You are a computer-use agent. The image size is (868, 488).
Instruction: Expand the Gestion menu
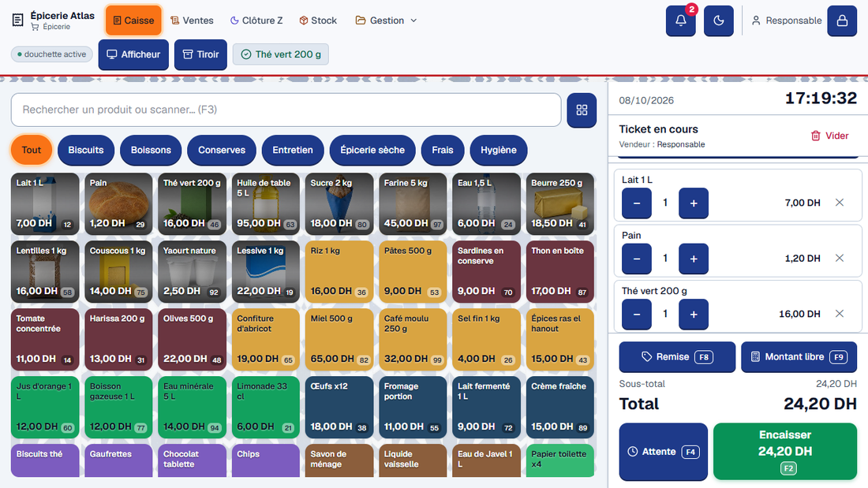click(386, 20)
